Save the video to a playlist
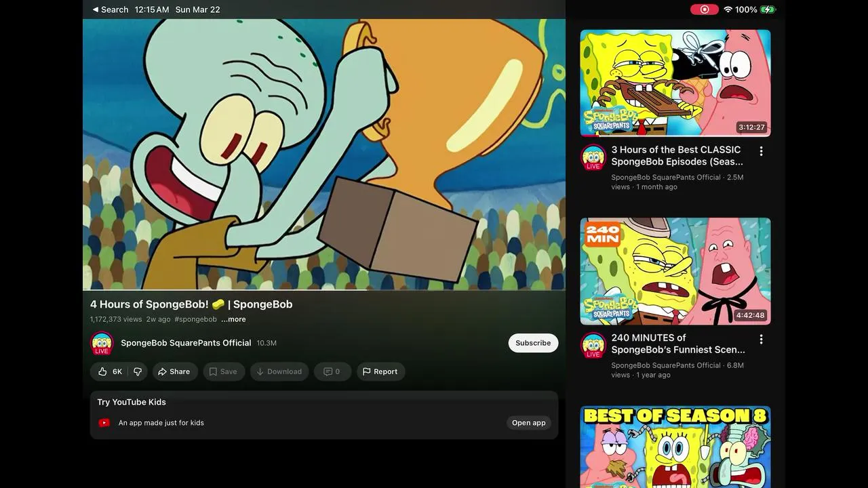 (x=224, y=371)
